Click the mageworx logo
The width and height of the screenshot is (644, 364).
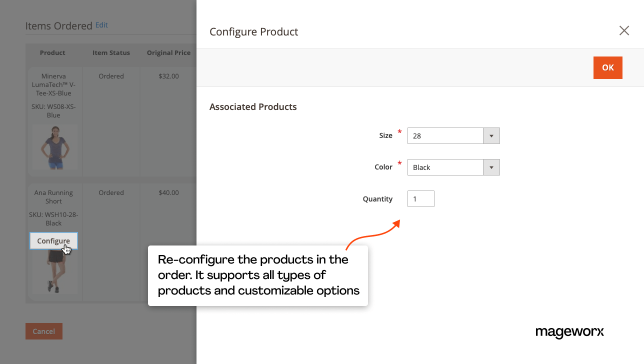point(569,332)
